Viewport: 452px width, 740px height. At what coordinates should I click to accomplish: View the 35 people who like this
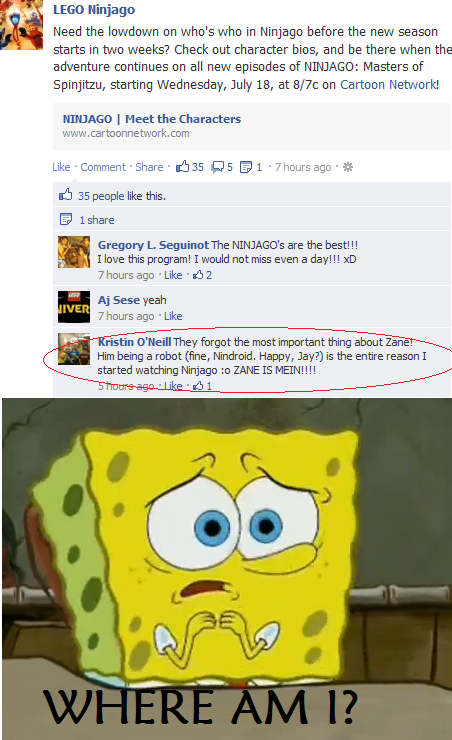[101, 196]
